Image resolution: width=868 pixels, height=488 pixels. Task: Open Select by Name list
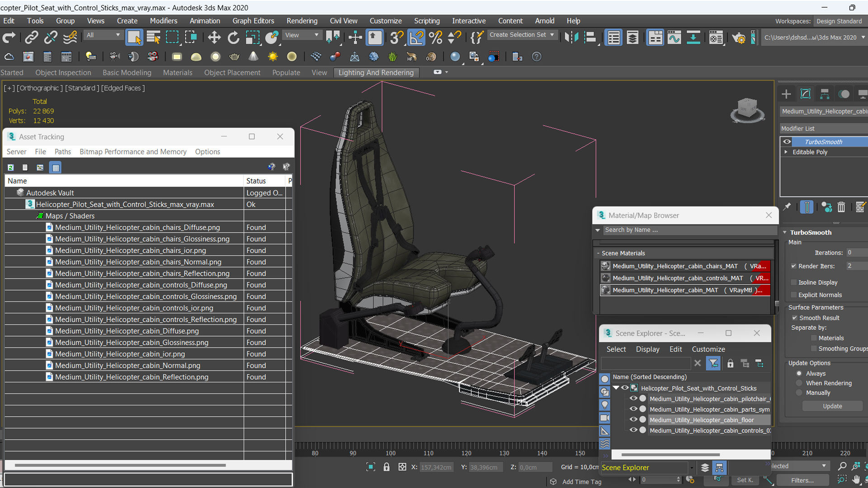click(153, 38)
